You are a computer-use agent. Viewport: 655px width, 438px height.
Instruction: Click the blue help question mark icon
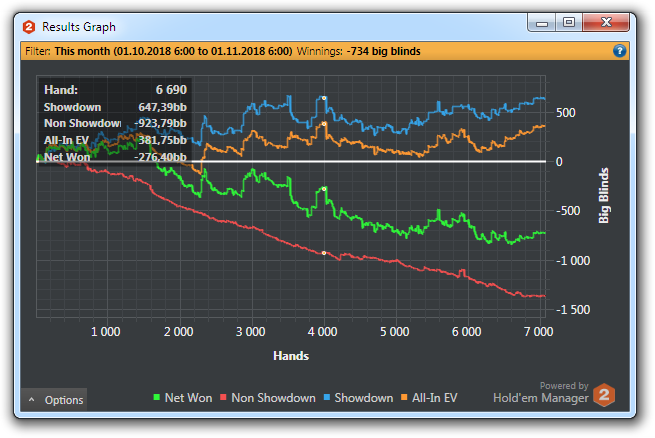(x=619, y=51)
